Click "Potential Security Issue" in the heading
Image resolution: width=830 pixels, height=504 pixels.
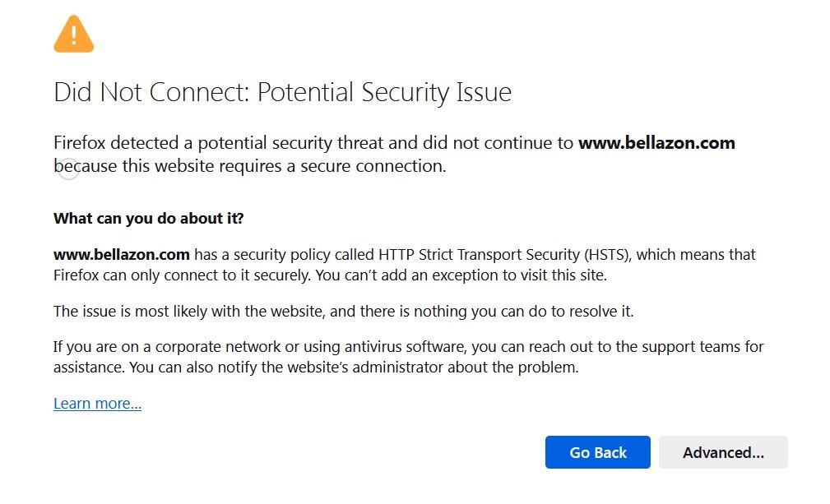tap(384, 92)
